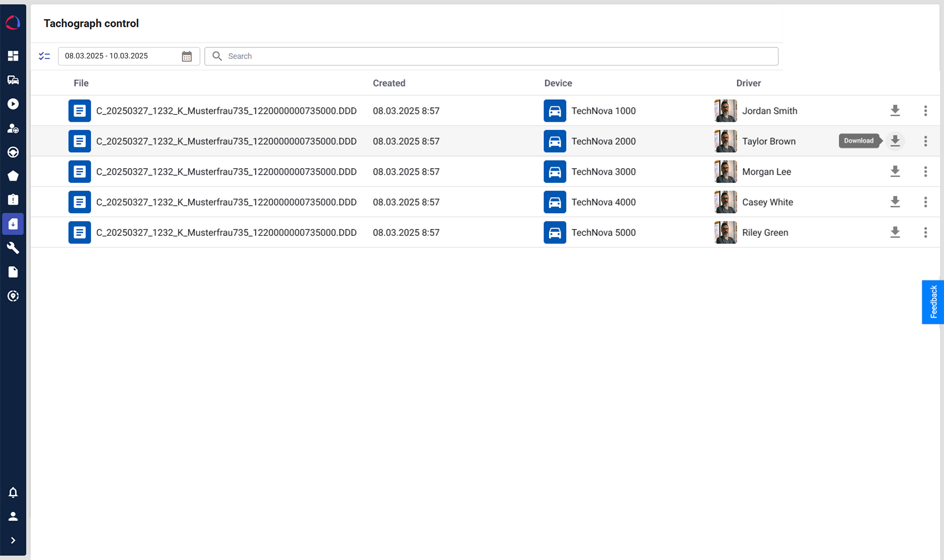This screenshot has width=944, height=560.
Task: Click Casey White's driver photo thumbnail
Action: point(725,202)
